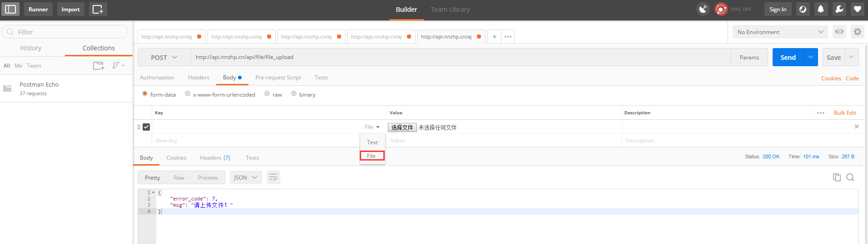868x244 pixels.
Task: Click the Runner button
Action: pos(38,9)
